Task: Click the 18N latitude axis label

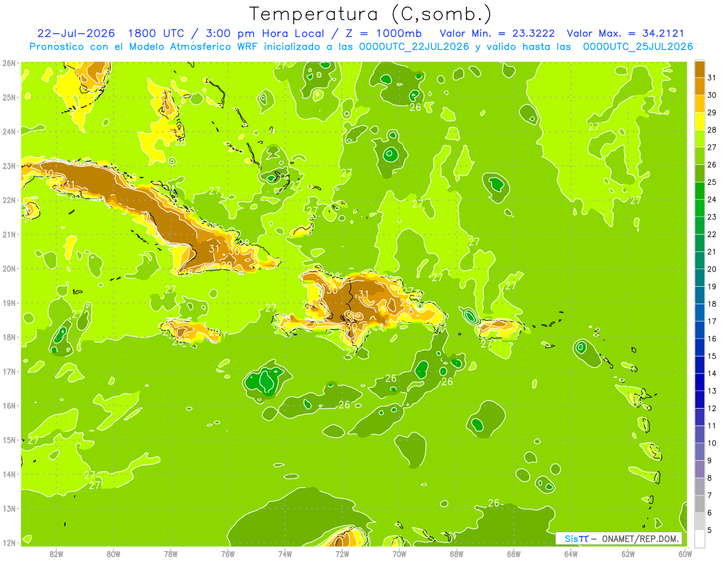Action: (x=8, y=337)
